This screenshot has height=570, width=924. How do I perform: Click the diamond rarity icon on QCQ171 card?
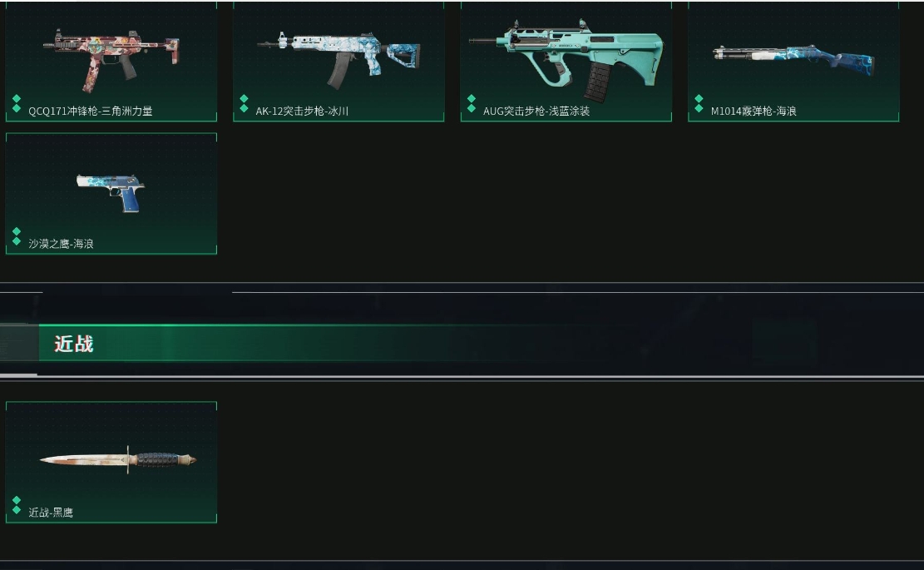pyautogui.click(x=17, y=104)
